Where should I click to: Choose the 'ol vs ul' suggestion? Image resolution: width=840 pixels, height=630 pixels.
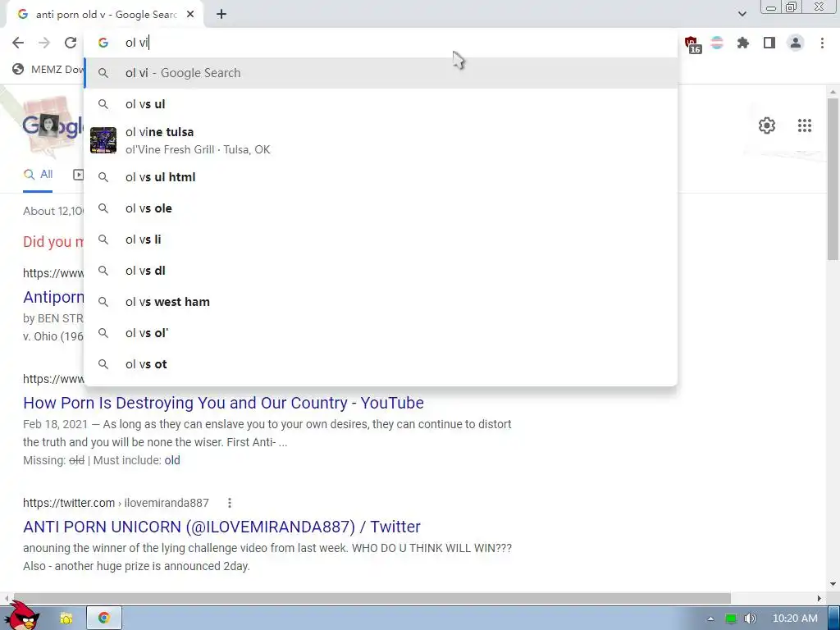pyautogui.click(x=381, y=104)
